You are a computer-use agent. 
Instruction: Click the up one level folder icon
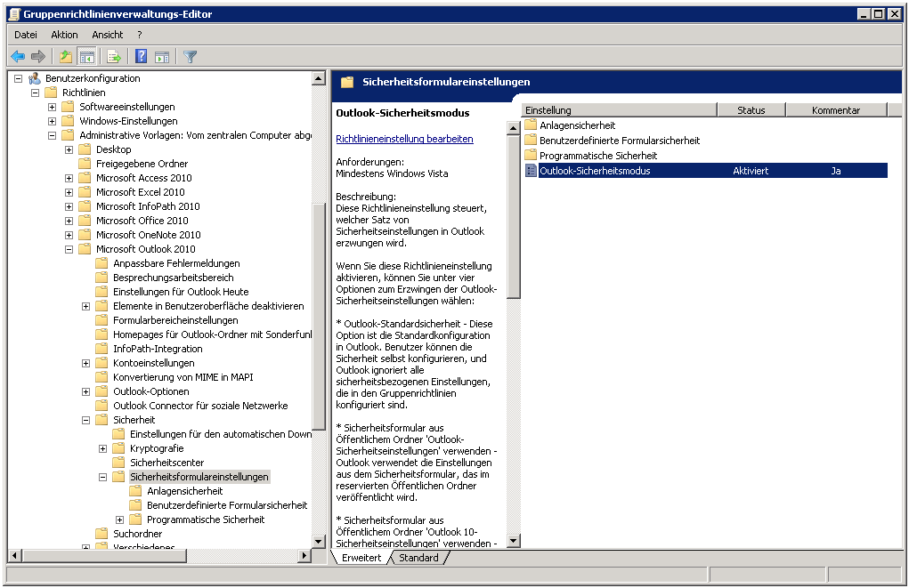point(66,56)
